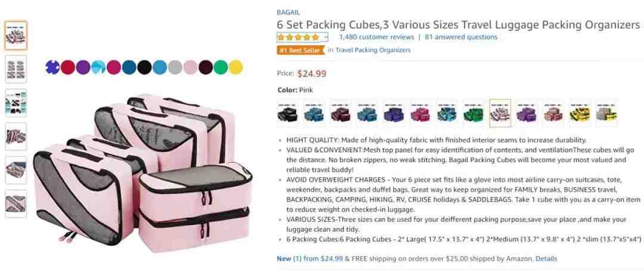Viewport: 644px width, 270px height.
Task: Choose the hot pink packing cubes variant
Action: [x=420, y=113]
